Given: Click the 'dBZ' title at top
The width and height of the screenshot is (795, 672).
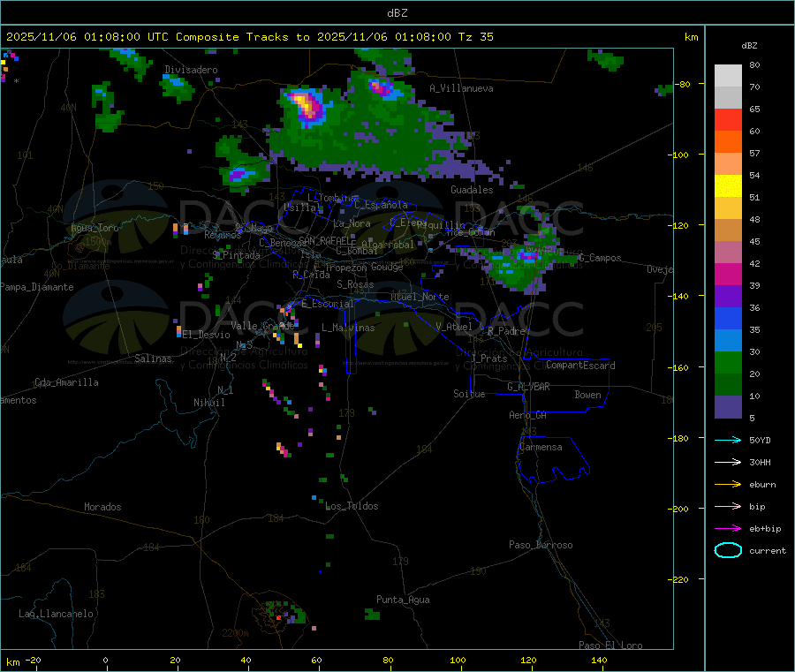Looking at the screenshot, I should point(397,12).
